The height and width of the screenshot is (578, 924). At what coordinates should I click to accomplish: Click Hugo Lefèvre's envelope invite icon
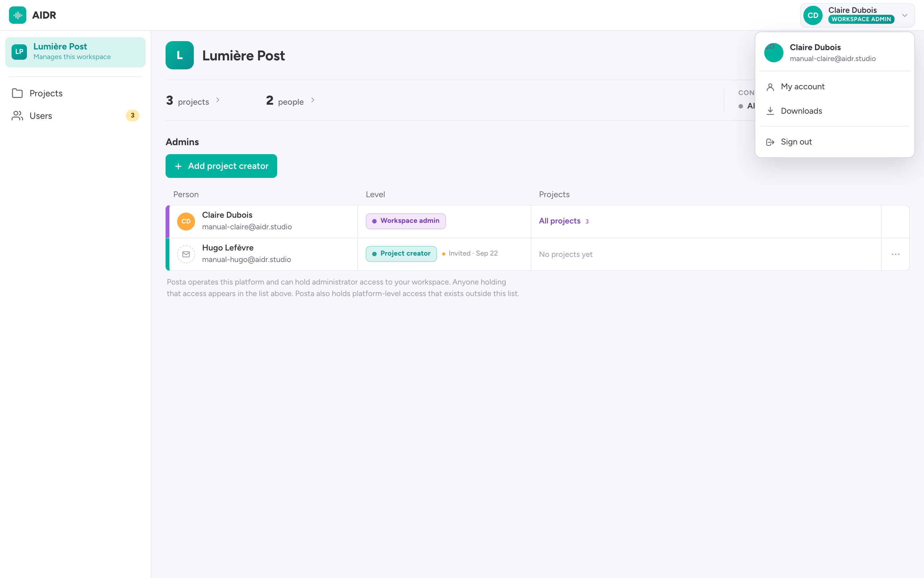[x=186, y=254]
